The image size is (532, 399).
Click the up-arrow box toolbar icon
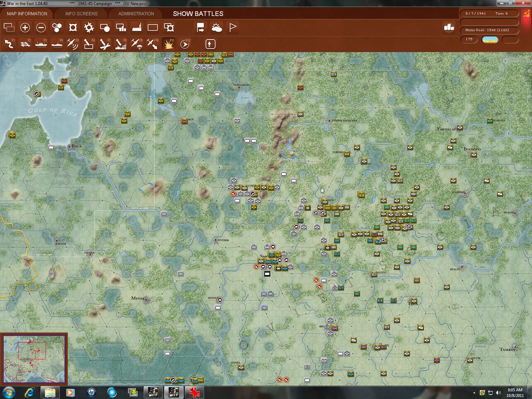(x=210, y=44)
